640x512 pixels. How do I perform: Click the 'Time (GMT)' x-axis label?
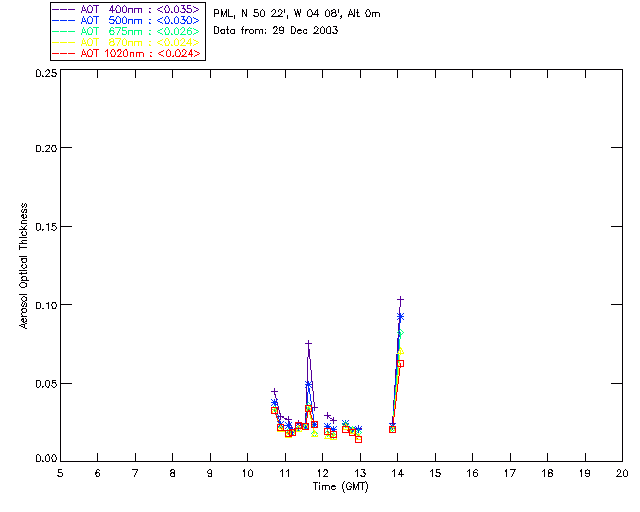pos(340,487)
